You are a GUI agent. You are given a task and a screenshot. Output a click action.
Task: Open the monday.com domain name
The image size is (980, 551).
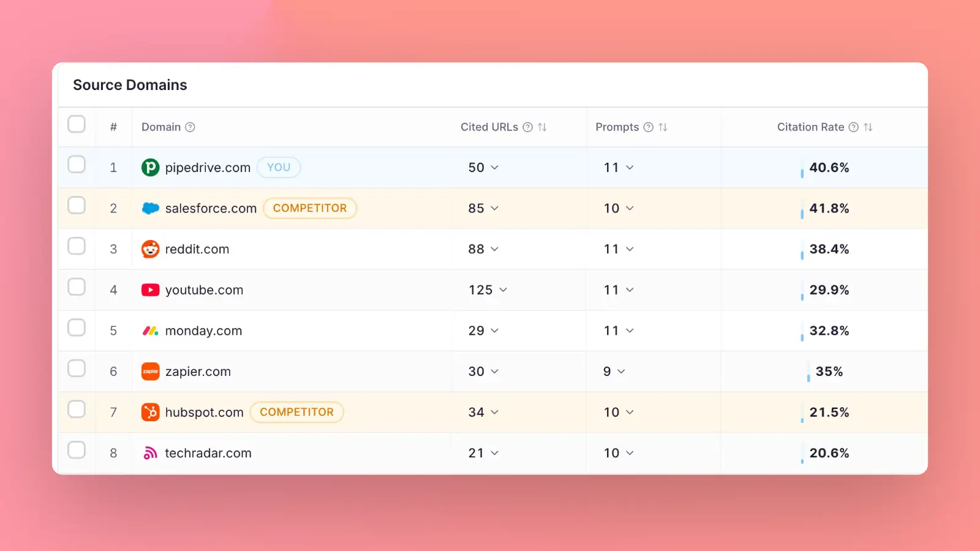click(x=203, y=331)
